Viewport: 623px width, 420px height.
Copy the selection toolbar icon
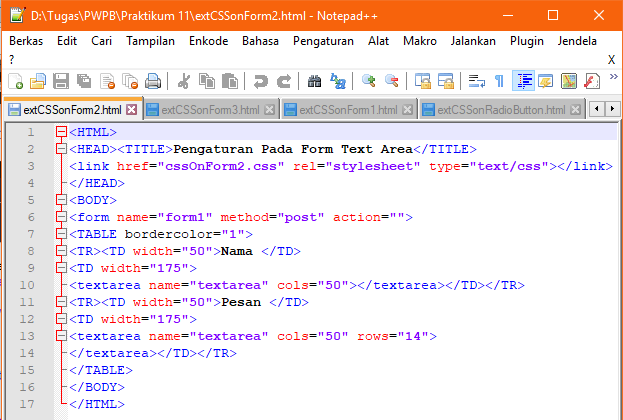(x=207, y=81)
